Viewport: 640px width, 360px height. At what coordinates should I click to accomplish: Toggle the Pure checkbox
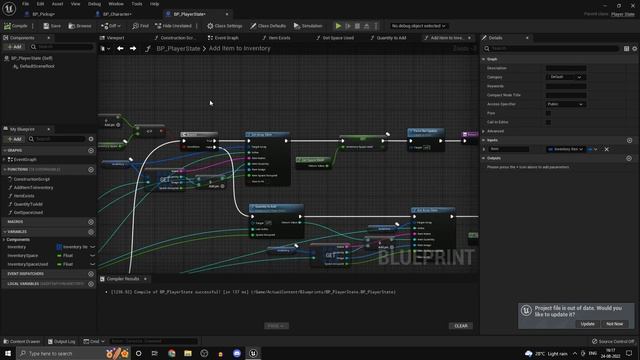[x=548, y=113]
